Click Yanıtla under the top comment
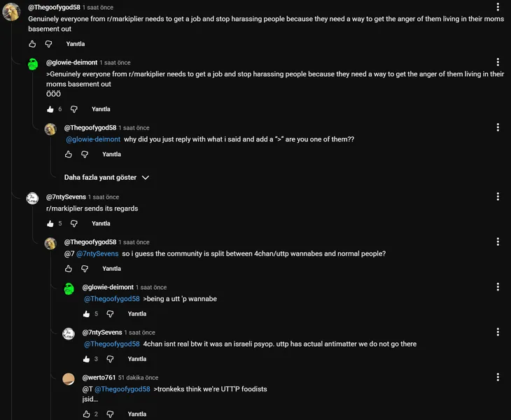Image resolution: width=511 pixels, height=420 pixels. 76,44
